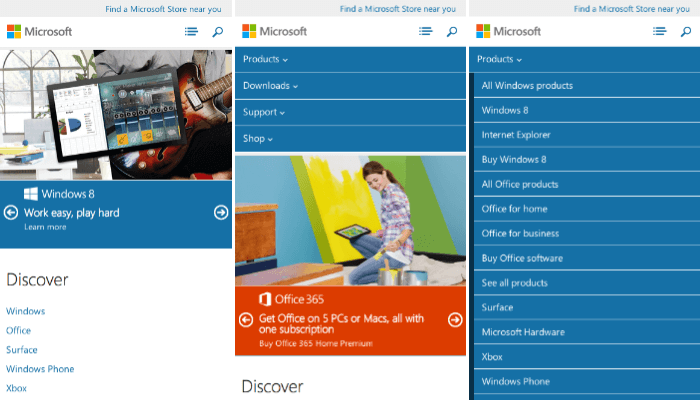Click the tablet and guitar hero image
The height and width of the screenshot is (400, 700).
[116, 115]
